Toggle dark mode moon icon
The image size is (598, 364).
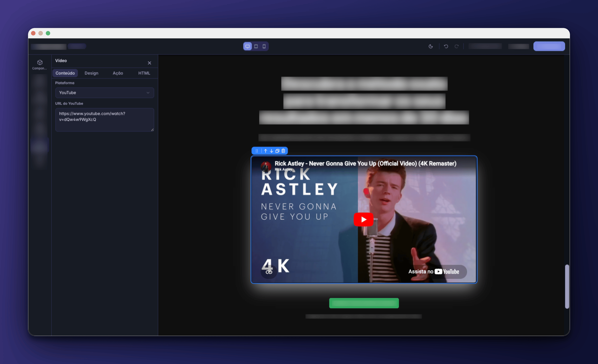pos(430,46)
